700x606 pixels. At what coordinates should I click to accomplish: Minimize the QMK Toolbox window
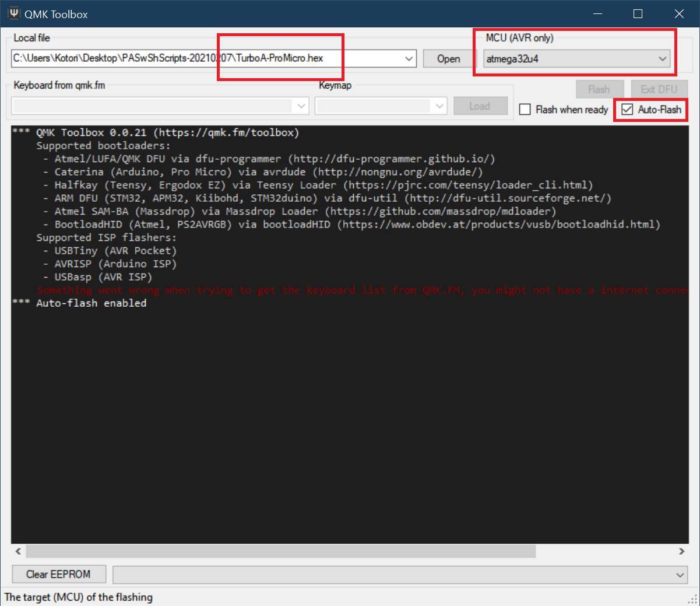pos(597,13)
